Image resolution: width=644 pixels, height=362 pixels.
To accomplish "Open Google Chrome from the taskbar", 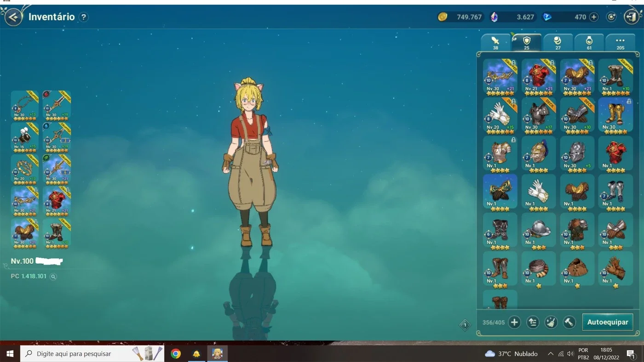I will (x=175, y=354).
